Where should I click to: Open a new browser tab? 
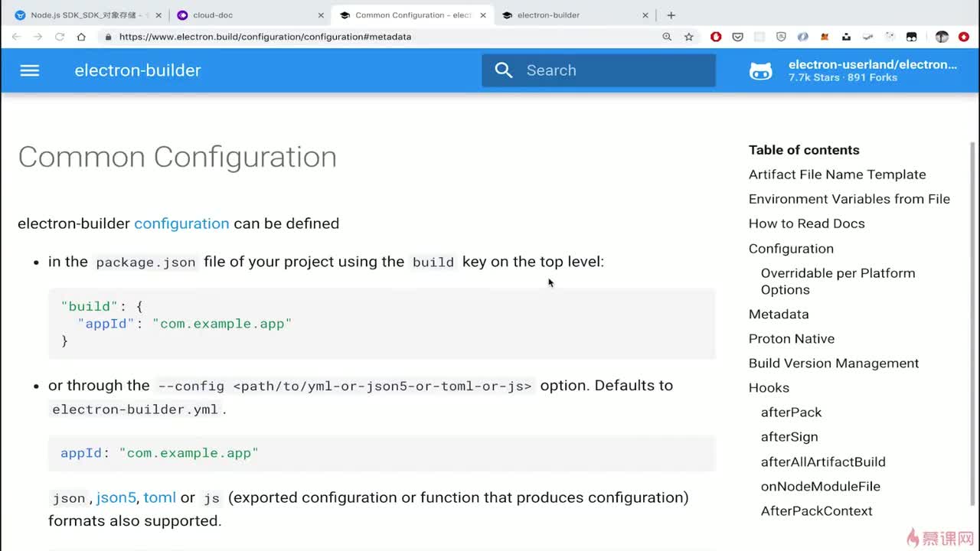point(671,15)
